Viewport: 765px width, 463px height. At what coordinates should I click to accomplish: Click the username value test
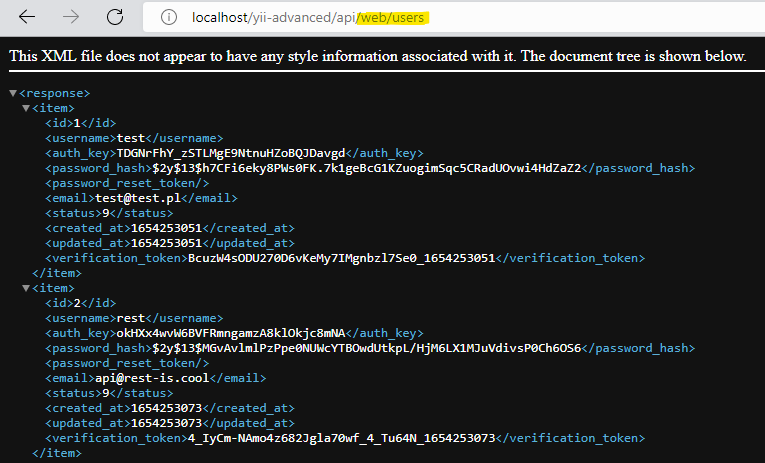point(131,138)
